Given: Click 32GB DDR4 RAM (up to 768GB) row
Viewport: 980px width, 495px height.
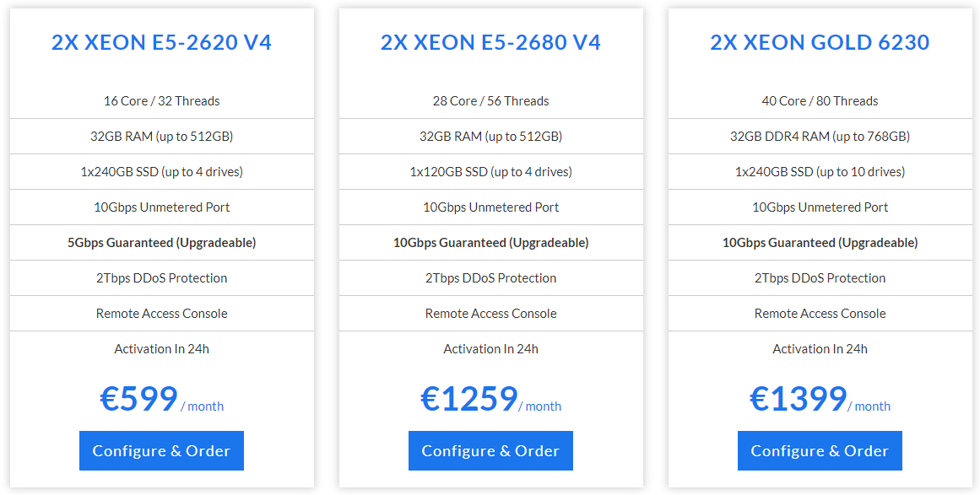Looking at the screenshot, I should (820, 136).
